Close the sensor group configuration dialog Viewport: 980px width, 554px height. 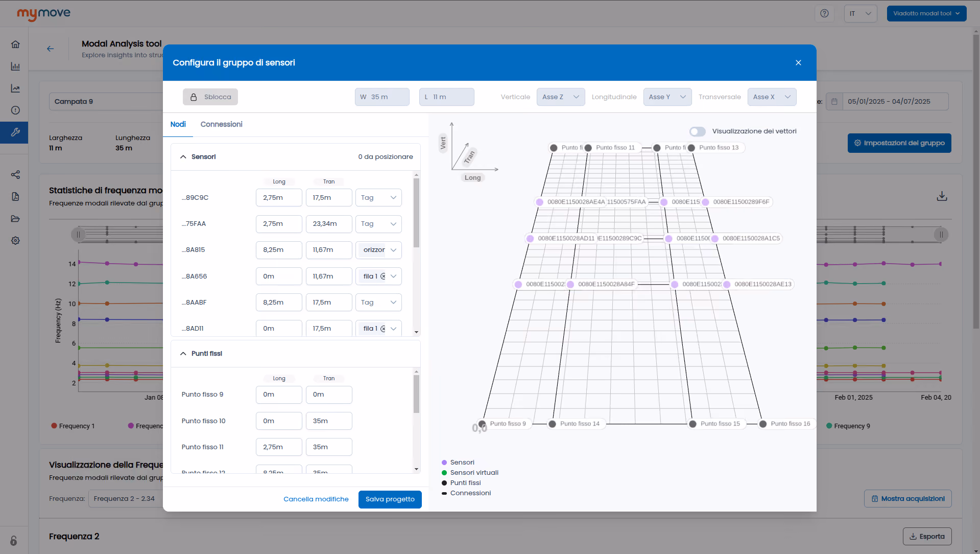point(798,62)
